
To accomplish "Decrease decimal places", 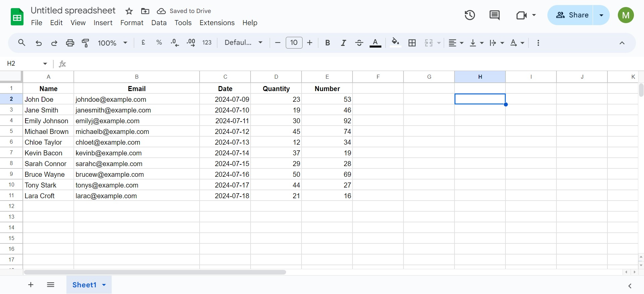I will 175,43.
